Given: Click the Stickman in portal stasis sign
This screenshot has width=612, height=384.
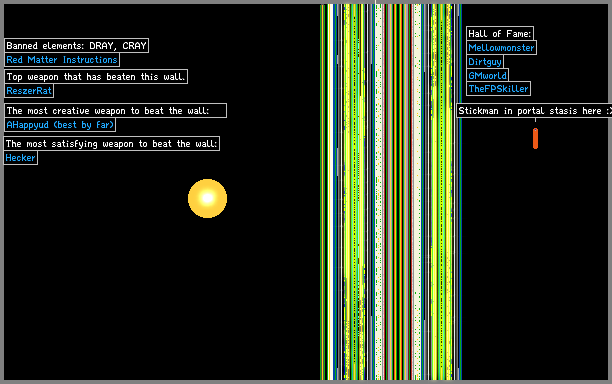Looking at the screenshot, I should pyautogui.click(x=534, y=110).
